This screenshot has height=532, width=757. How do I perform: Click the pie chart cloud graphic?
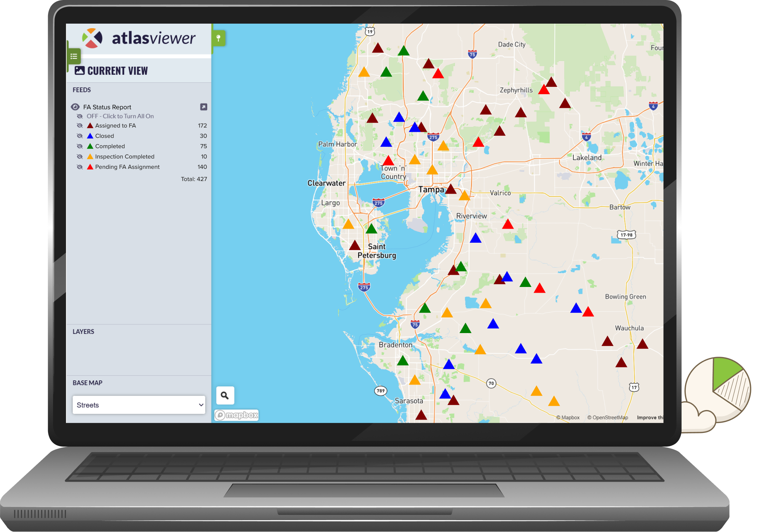click(x=715, y=394)
